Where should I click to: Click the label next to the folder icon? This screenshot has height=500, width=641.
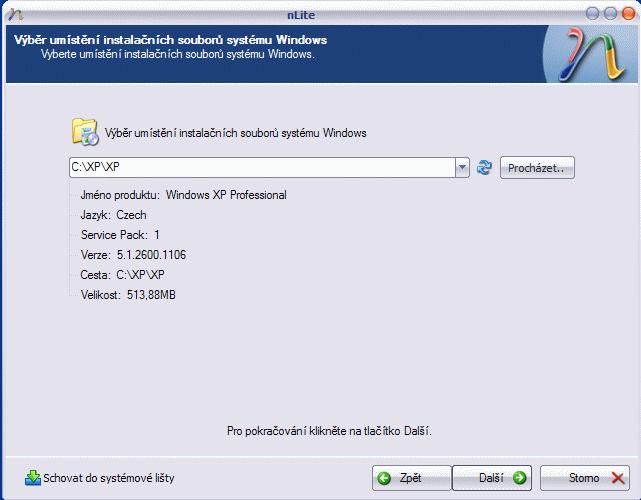[235, 133]
